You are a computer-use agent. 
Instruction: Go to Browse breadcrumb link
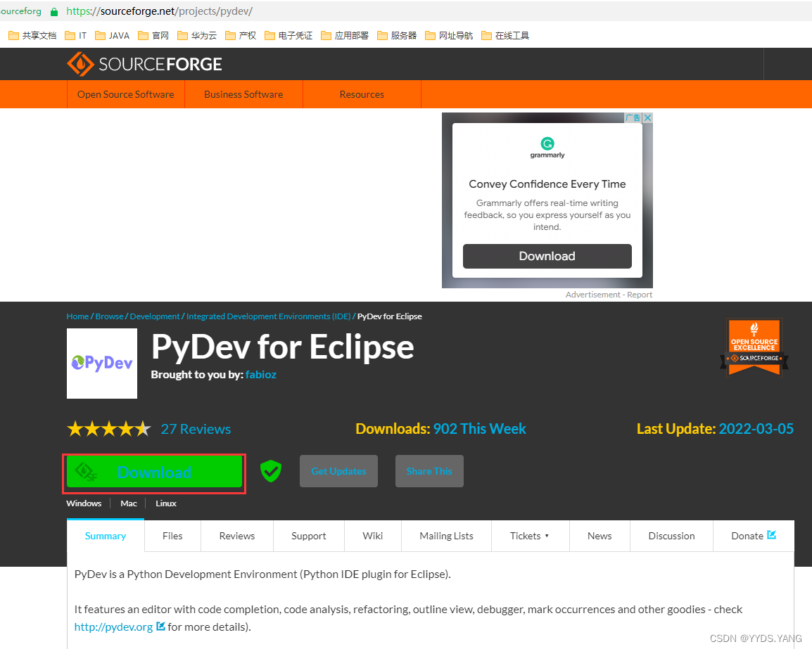109,316
